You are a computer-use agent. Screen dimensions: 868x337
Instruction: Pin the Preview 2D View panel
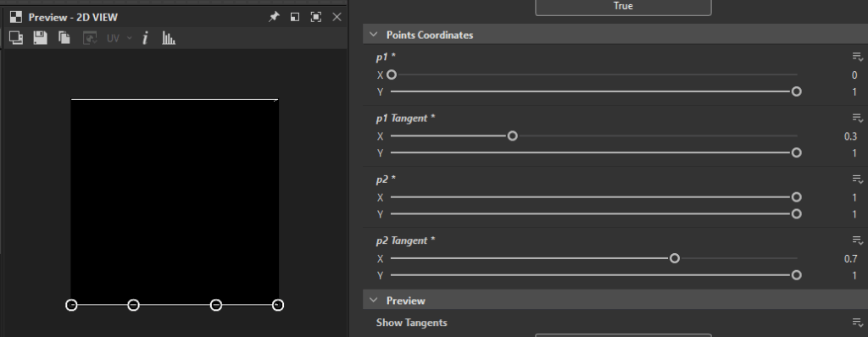click(274, 17)
